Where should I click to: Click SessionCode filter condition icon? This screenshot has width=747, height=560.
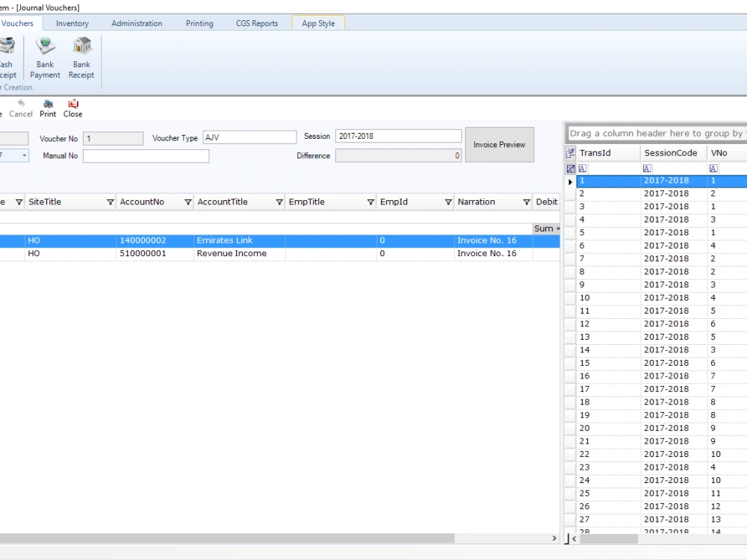(x=646, y=169)
